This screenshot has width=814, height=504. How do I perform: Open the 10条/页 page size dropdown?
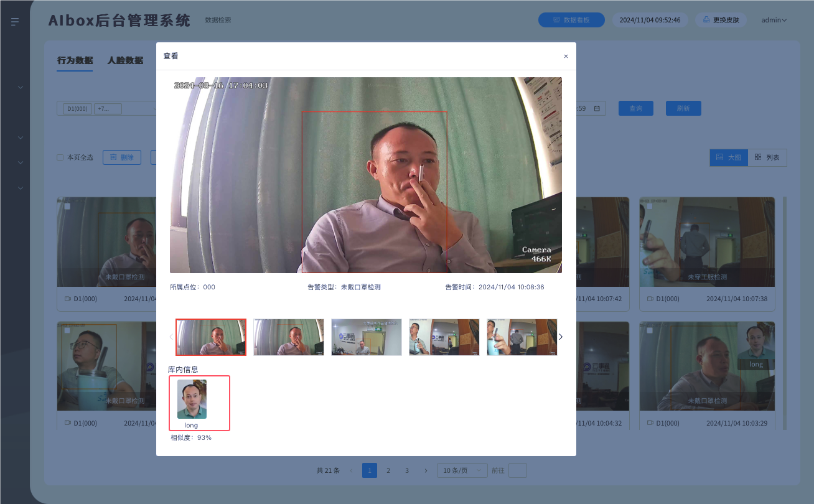(x=462, y=470)
